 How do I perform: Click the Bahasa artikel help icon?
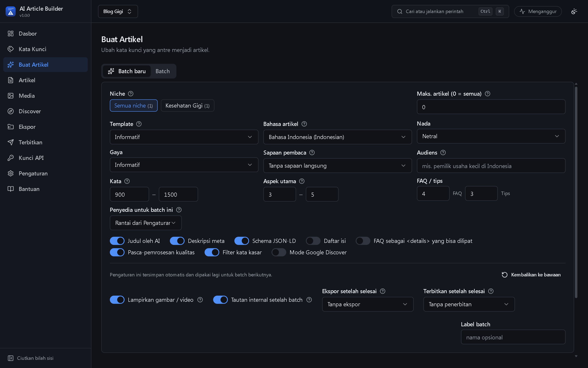click(x=304, y=124)
